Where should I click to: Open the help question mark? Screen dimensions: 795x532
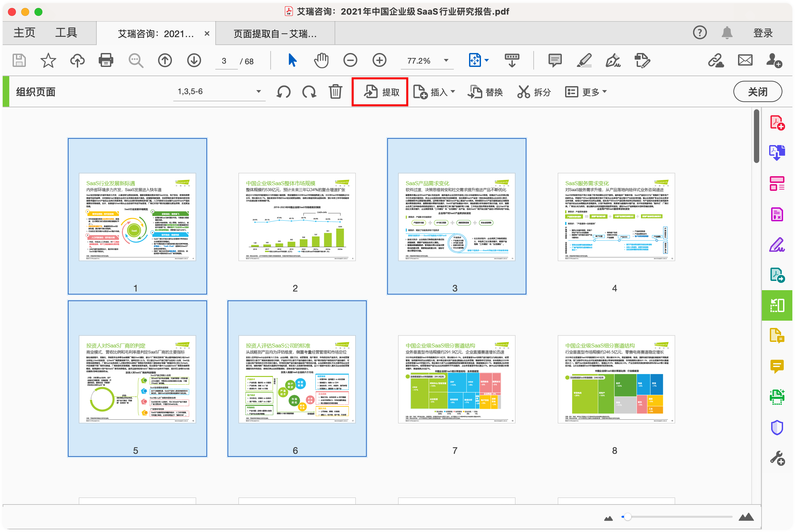coord(699,32)
